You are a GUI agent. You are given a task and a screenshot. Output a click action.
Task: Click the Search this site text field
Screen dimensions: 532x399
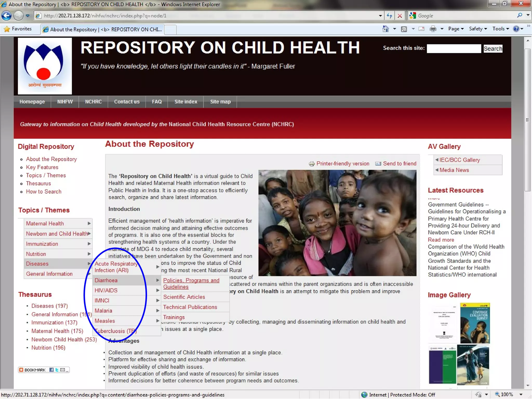tap(454, 49)
